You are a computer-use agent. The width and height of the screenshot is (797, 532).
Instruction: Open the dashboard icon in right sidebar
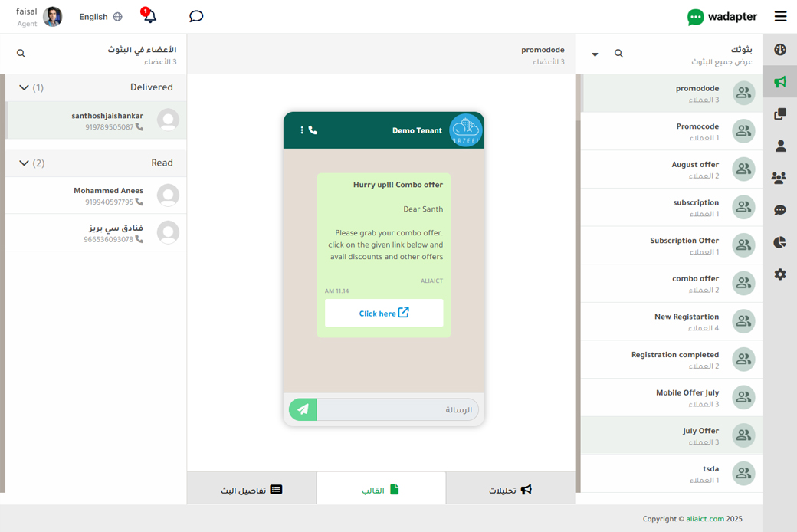pos(780,50)
